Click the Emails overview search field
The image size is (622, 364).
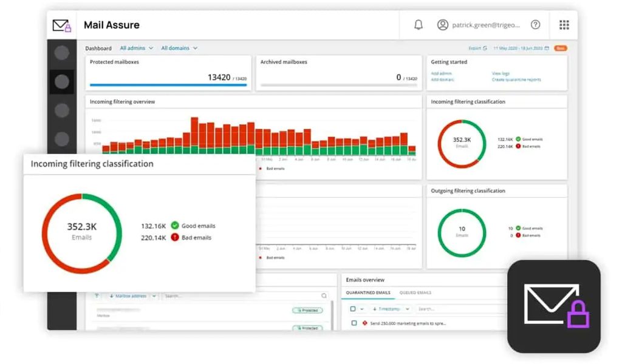[x=456, y=309]
